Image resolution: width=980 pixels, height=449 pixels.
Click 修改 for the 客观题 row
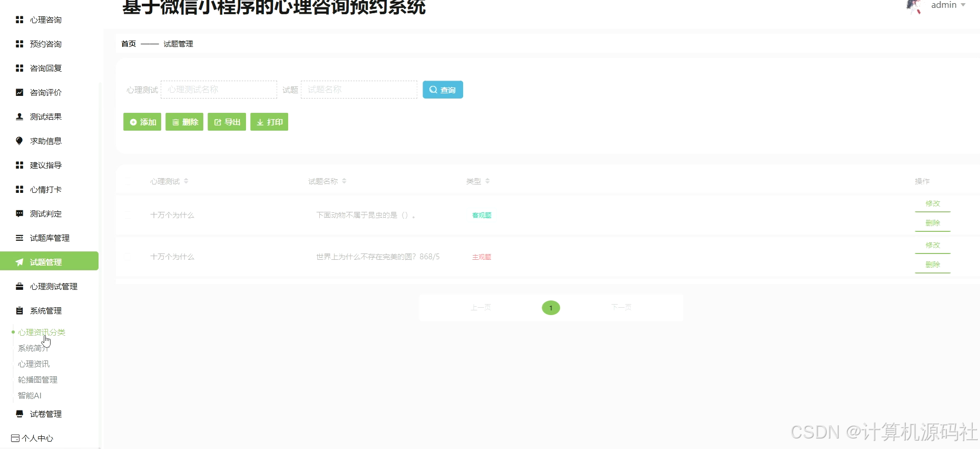(x=933, y=204)
